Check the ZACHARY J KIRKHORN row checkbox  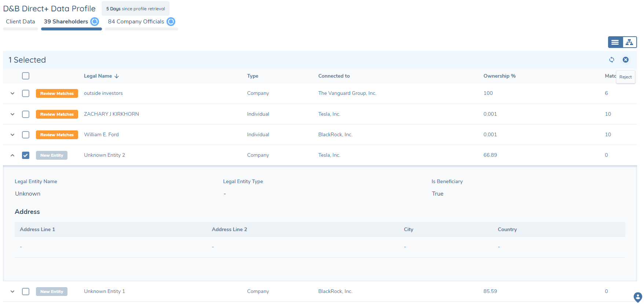click(x=26, y=114)
